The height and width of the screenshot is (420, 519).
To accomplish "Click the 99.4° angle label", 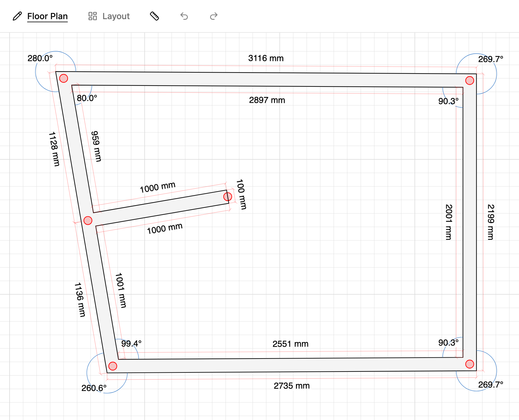I will (x=131, y=344).
